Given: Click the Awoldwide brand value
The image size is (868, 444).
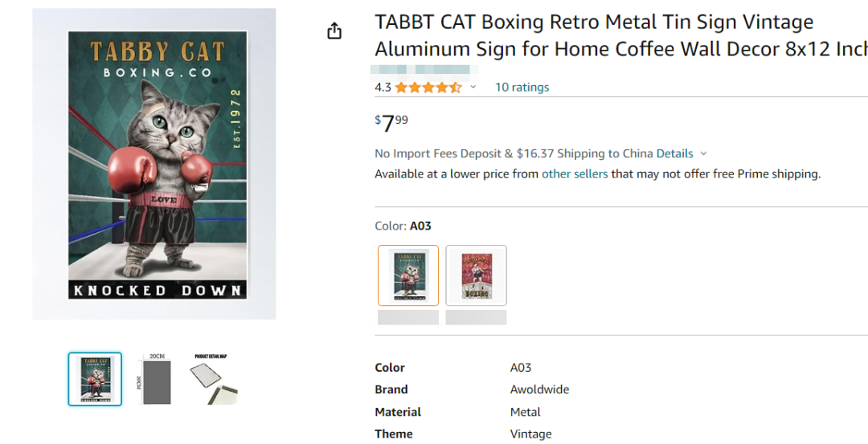Looking at the screenshot, I should [x=539, y=389].
